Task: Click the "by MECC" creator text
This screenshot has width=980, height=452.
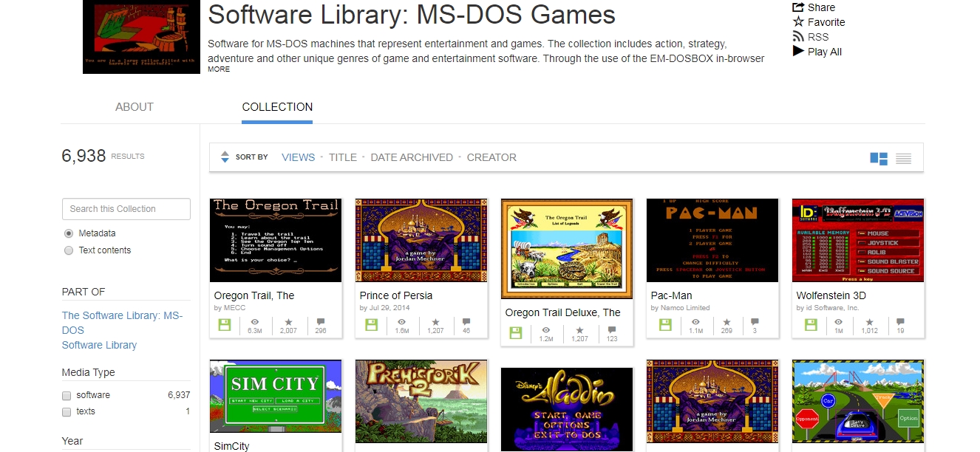Action: [x=230, y=308]
